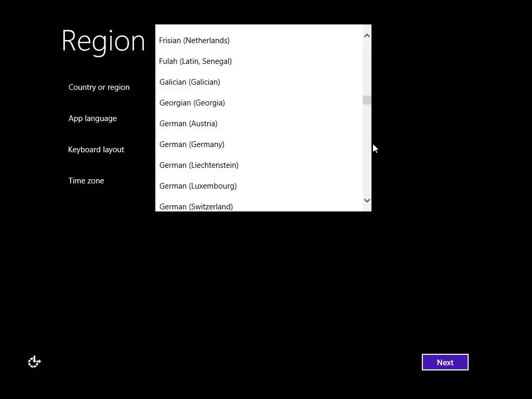This screenshot has height=399, width=532.
Task: Choose German (Germany) option
Action: pos(259,144)
